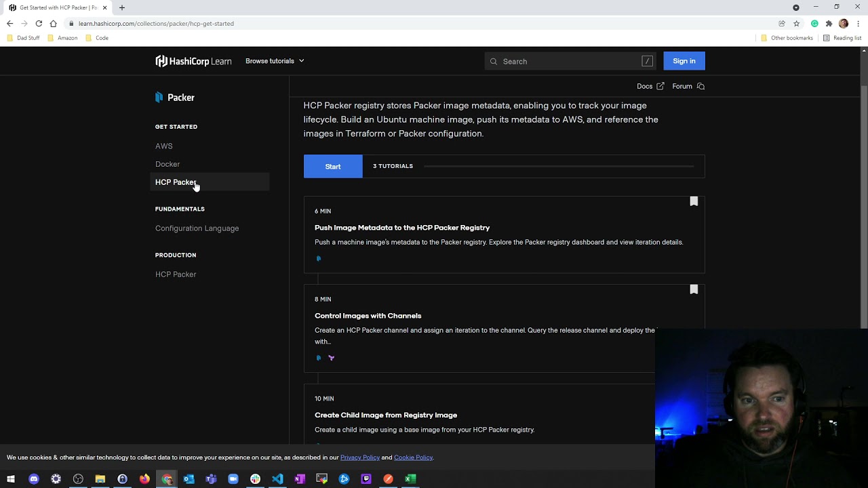Viewport: 868px width, 488px height.
Task: Open Configuration Language under Fundamentals
Action: click(x=197, y=228)
